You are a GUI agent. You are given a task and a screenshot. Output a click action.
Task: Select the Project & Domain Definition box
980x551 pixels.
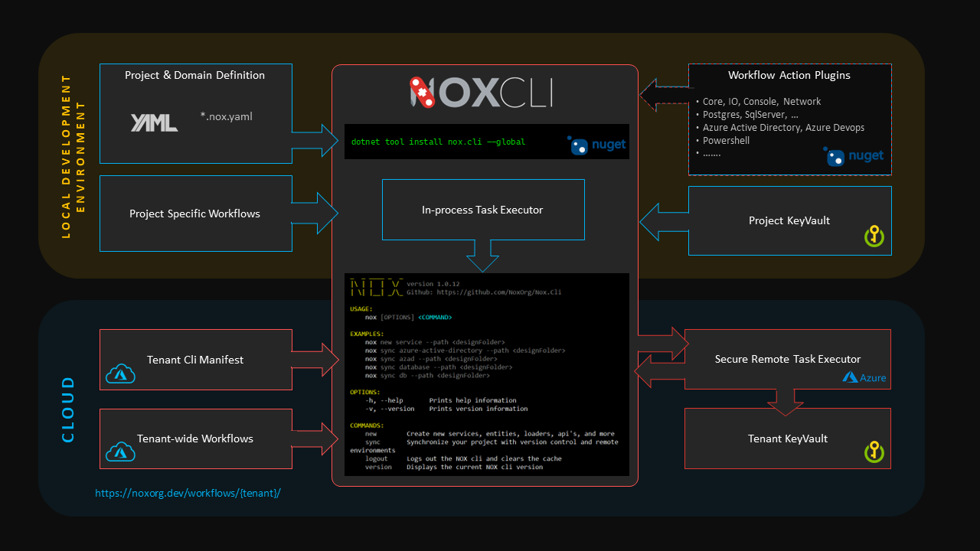pos(195,113)
